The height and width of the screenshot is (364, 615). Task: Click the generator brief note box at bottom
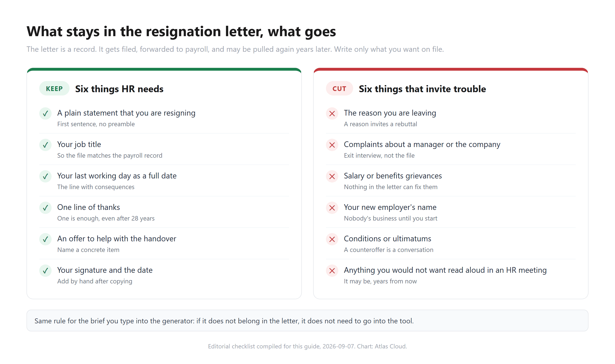click(307, 321)
